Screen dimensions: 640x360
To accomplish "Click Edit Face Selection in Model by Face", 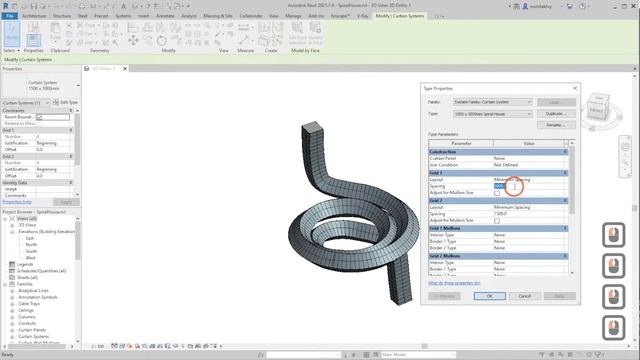I will tap(297, 33).
